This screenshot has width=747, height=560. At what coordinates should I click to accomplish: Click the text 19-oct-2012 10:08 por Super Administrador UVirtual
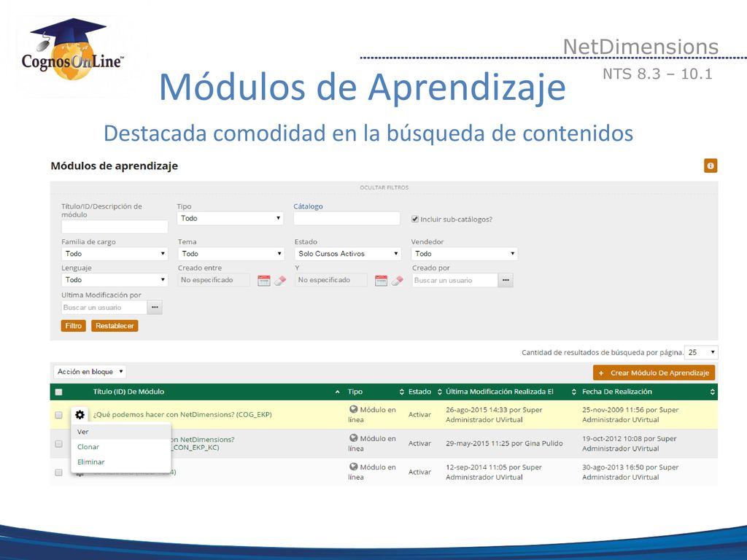coord(630,444)
